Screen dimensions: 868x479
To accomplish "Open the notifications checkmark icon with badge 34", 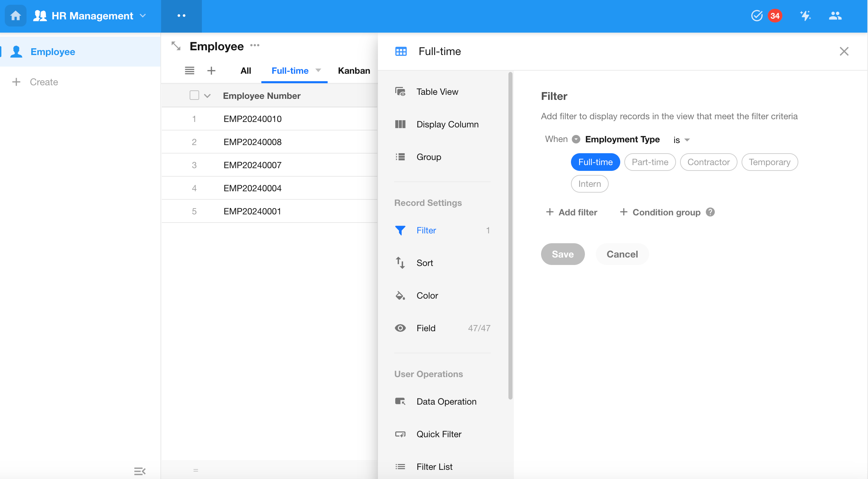I will (757, 16).
